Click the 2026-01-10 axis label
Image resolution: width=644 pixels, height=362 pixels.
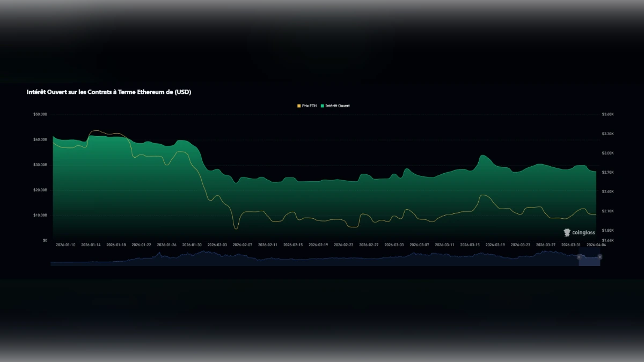click(64, 243)
